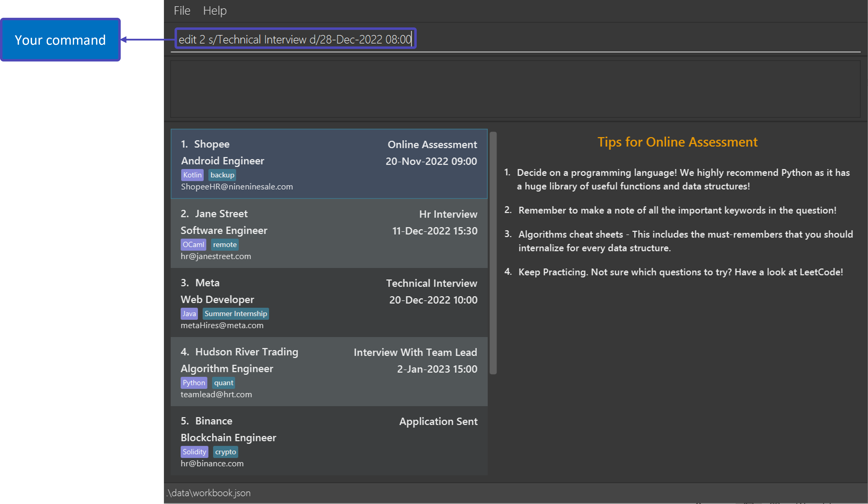Click date 2-Jan-2023 15:00

point(437,369)
